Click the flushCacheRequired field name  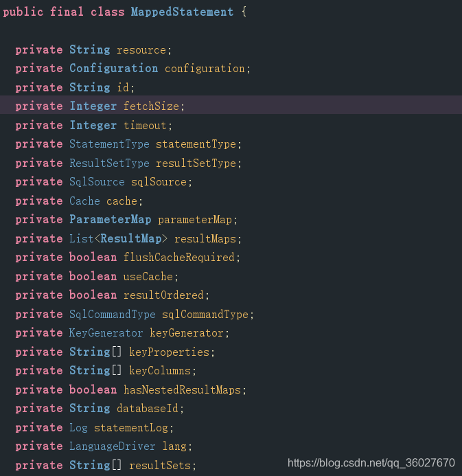tap(179, 258)
